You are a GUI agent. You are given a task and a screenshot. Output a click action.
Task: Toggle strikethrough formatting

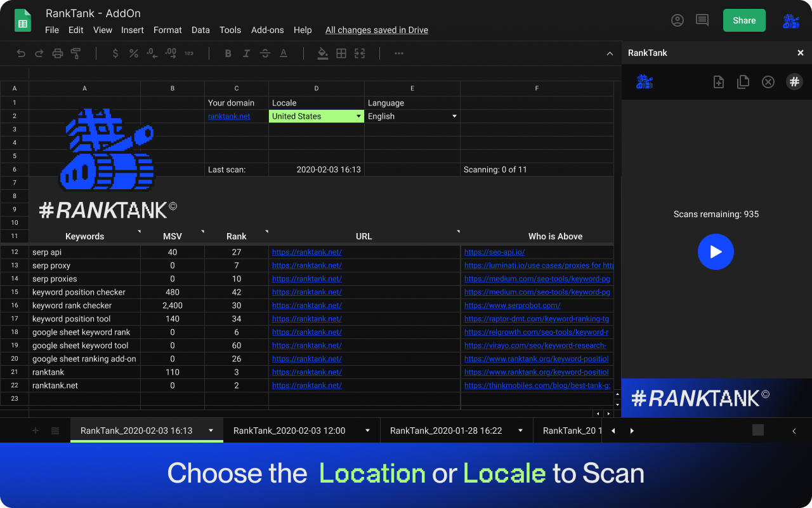(265, 53)
